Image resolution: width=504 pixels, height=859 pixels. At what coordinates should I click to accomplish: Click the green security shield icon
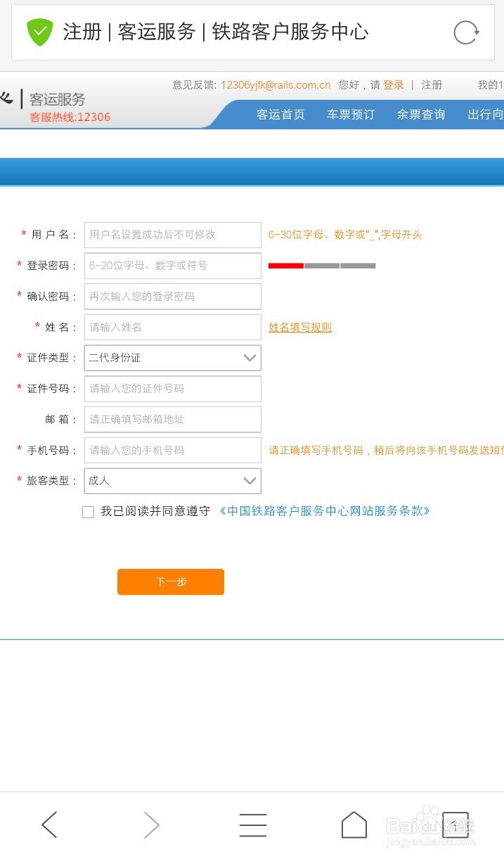(39, 32)
